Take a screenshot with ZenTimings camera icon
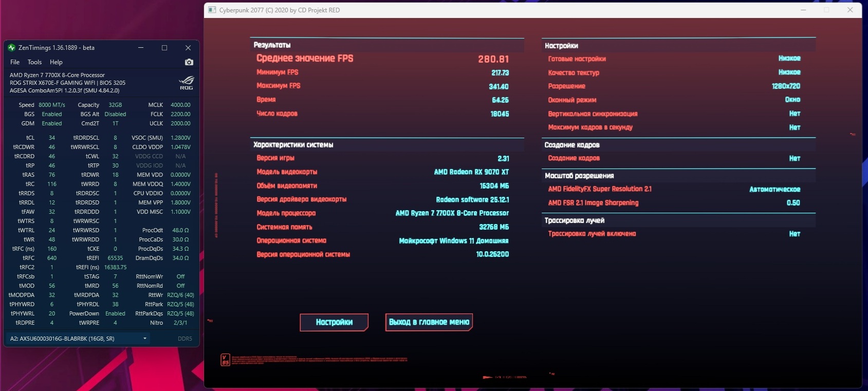868x391 pixels. pyautogui.click(x=189, y=62)
